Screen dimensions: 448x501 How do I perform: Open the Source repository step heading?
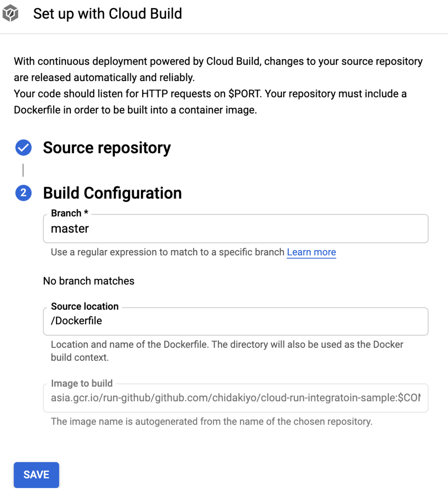point(107,148)
